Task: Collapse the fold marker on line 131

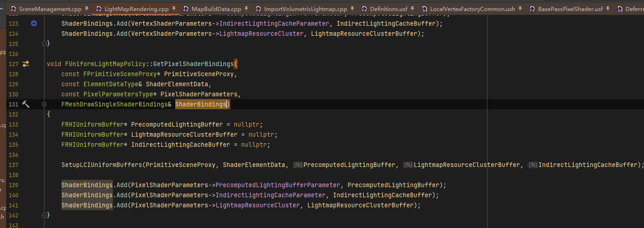Action: click(x=44, y=105)
